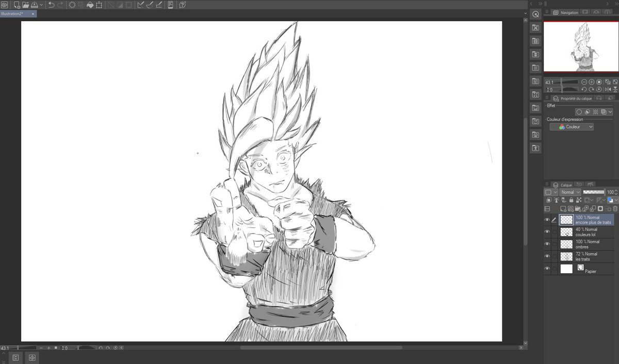The width and height of the screenshot is (619, 364).
Task: Hide the couleurs lol layer
Action: pos(547,232)
